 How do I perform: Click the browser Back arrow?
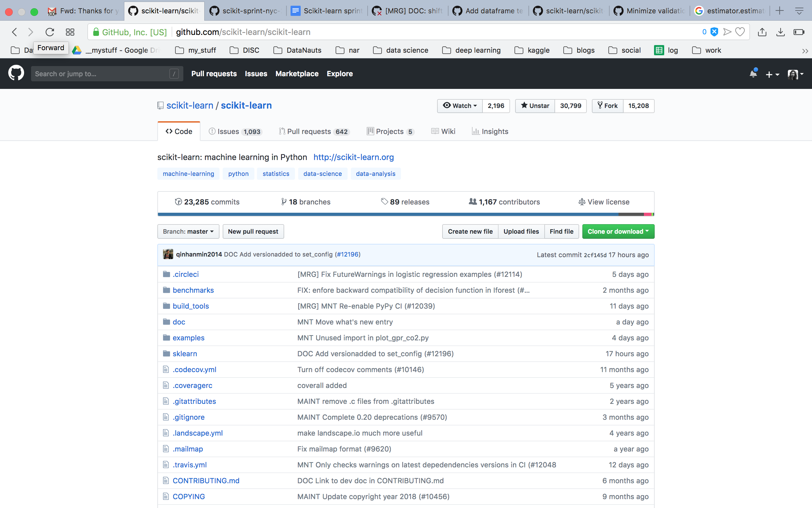click(14, 32)
